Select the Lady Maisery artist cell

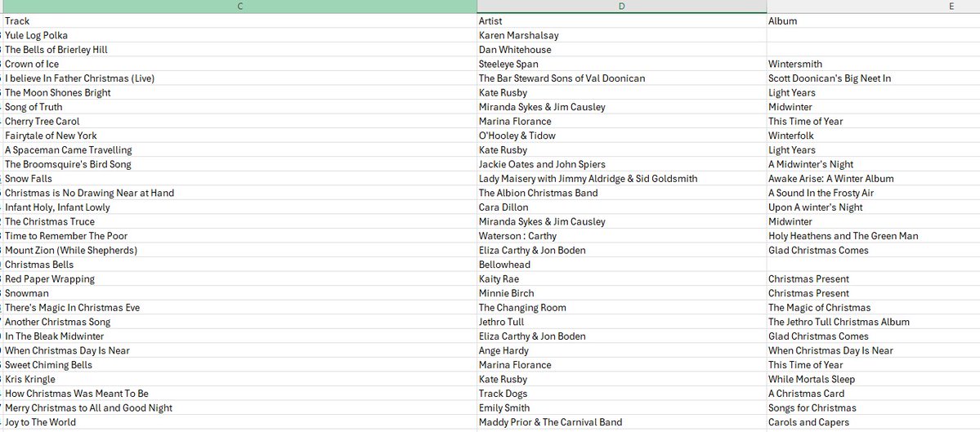click(x=622, y=179)
